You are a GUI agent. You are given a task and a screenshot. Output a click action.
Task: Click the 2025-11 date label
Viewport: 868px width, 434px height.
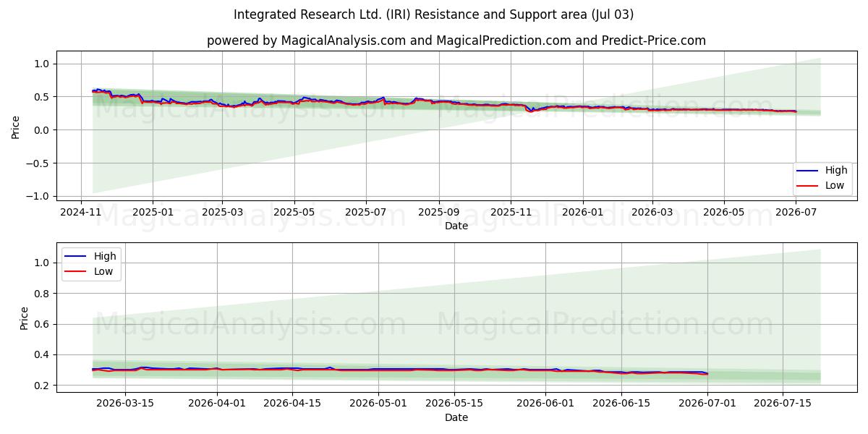511,212
